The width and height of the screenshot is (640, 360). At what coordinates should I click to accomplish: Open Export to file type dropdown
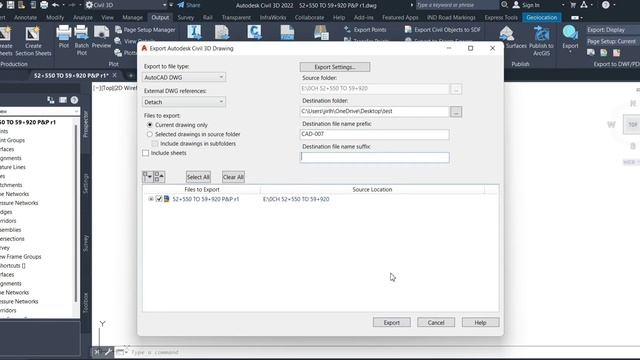(184, 77)
